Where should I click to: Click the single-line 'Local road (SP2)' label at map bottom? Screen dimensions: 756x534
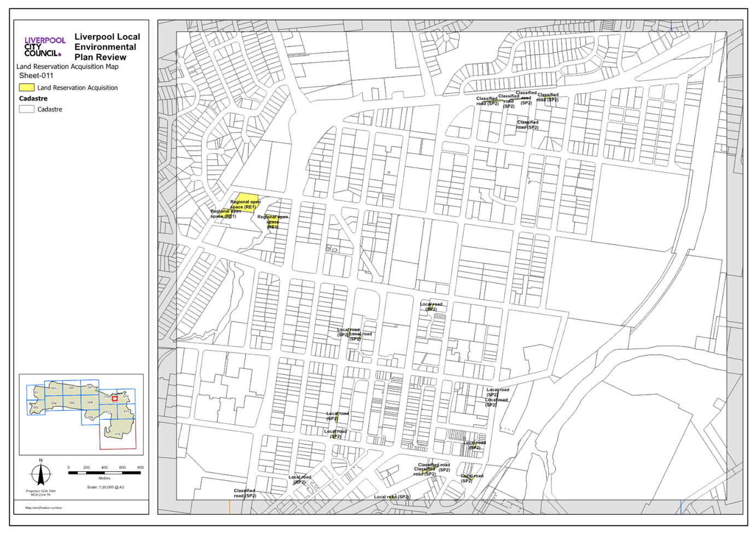tap(392, 497)
